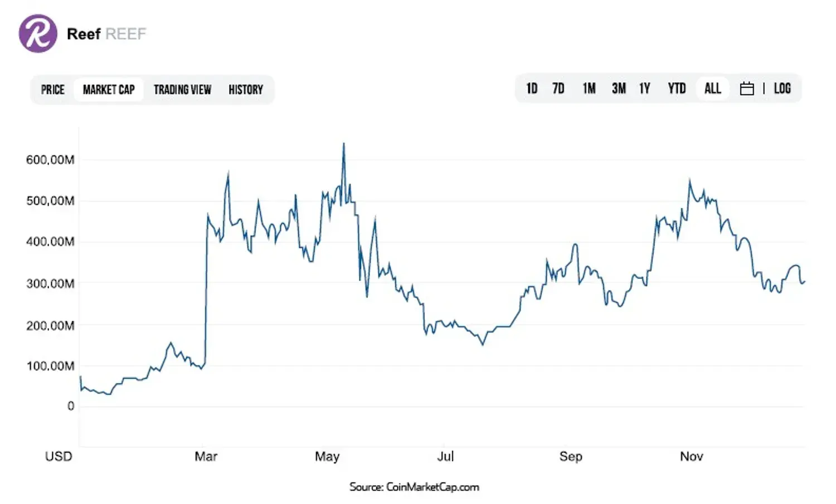Image resolution: width=836 pixels, height=504 pixels.
Task: Click the Reef name heading
Action: click(x=85, y=33)
